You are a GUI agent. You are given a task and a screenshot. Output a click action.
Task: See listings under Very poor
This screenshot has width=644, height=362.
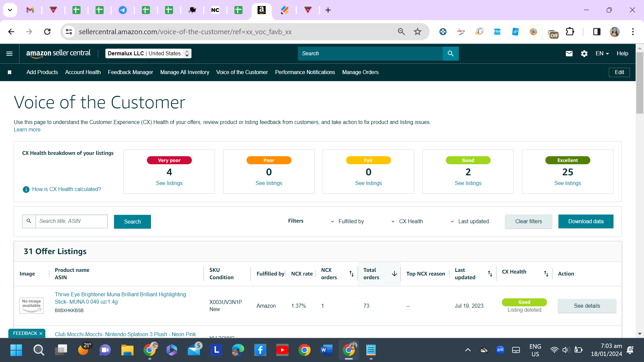tap(169, 183)
